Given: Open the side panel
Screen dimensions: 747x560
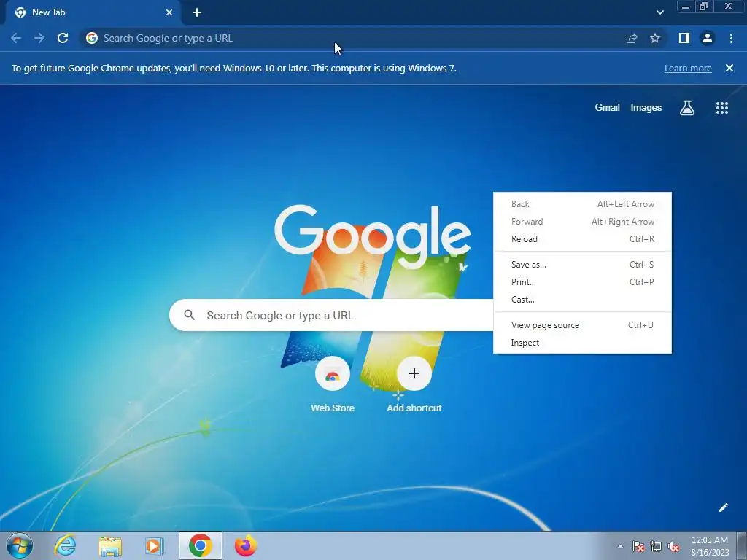Looking at the screenshot, I should 684,38.
